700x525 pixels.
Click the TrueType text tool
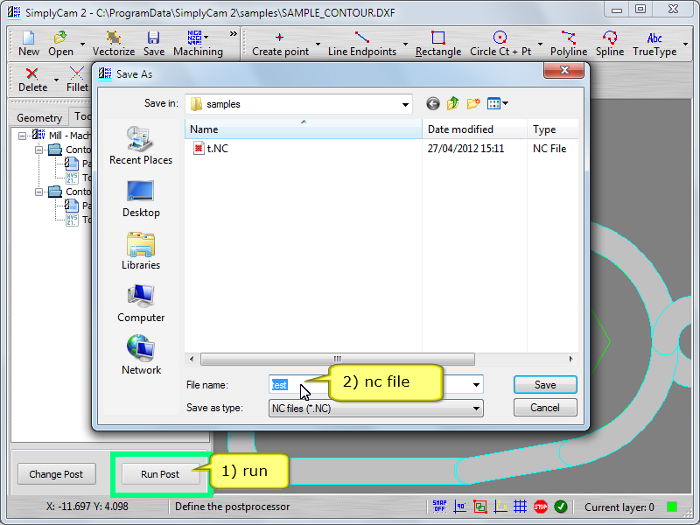click(654, 43)
